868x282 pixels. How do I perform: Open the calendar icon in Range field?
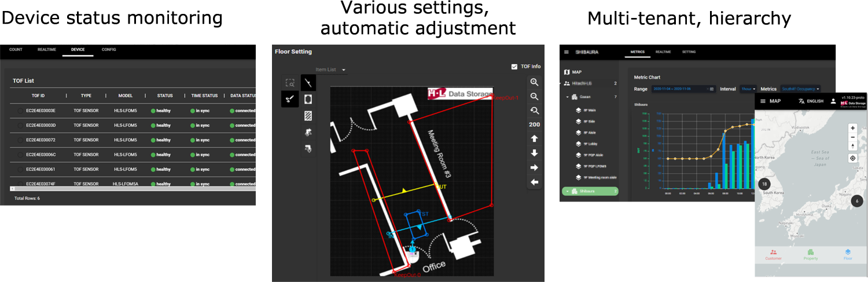tap(712, 89)
